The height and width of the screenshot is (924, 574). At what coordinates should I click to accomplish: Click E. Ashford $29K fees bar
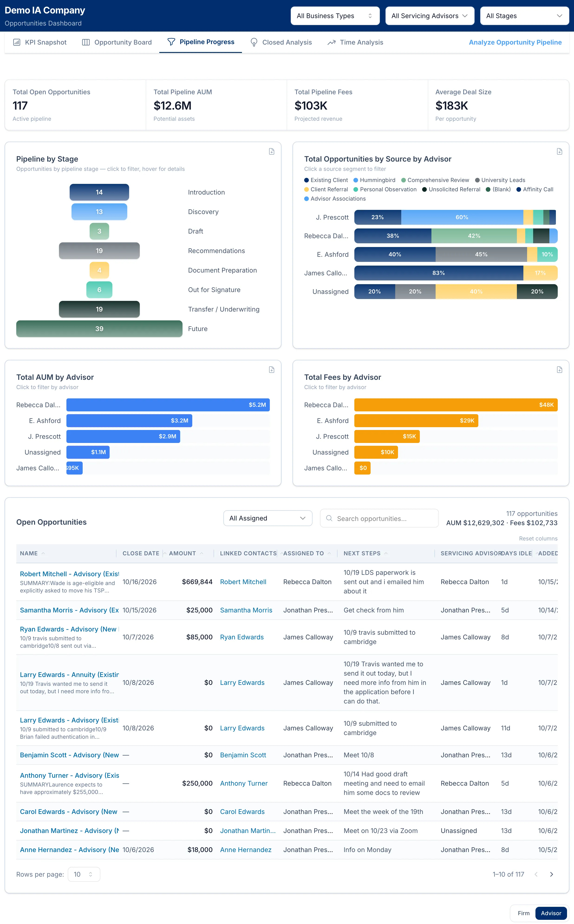point(416,420)
